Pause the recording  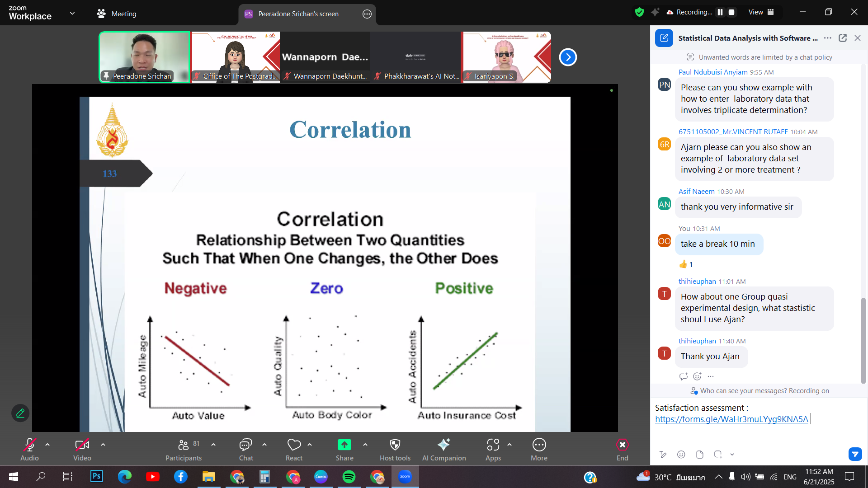[720, 12]
